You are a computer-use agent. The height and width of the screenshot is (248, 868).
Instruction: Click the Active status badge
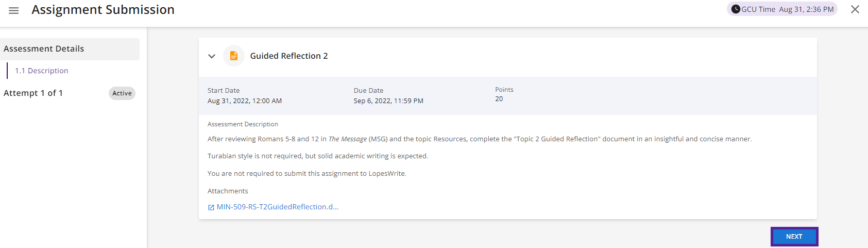tap(122, 93)
